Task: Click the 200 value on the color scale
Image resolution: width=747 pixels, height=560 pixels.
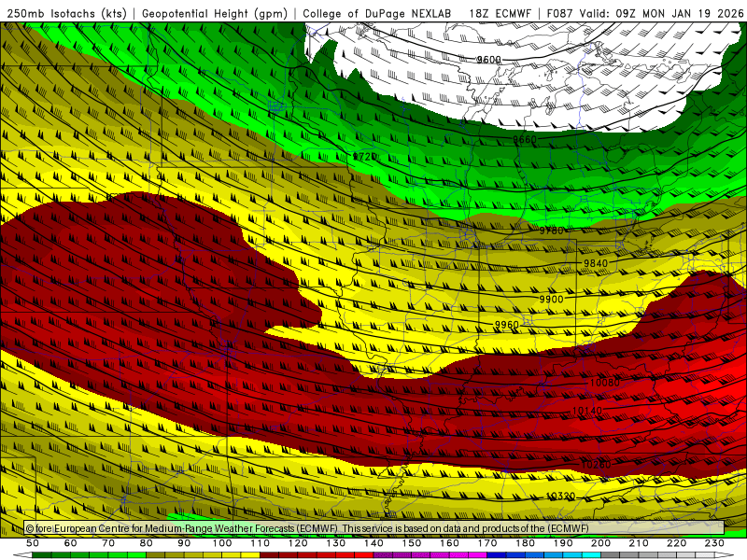Action: coord(601,543)
